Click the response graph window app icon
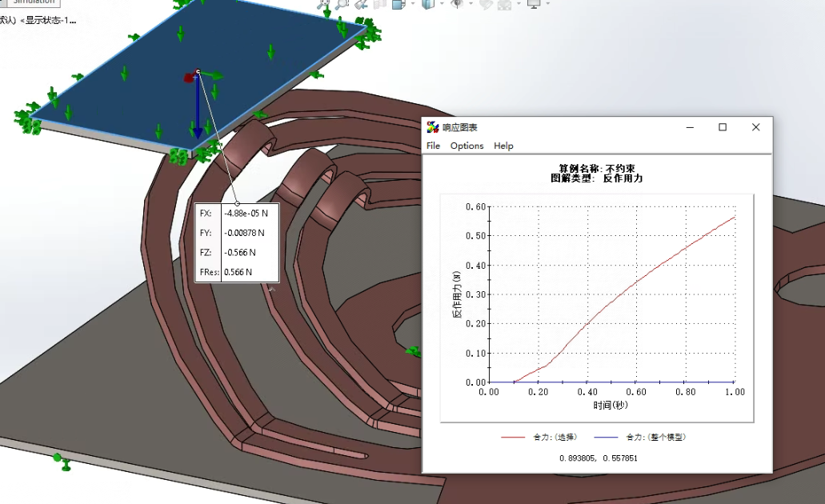 click(x=433, y=127)
